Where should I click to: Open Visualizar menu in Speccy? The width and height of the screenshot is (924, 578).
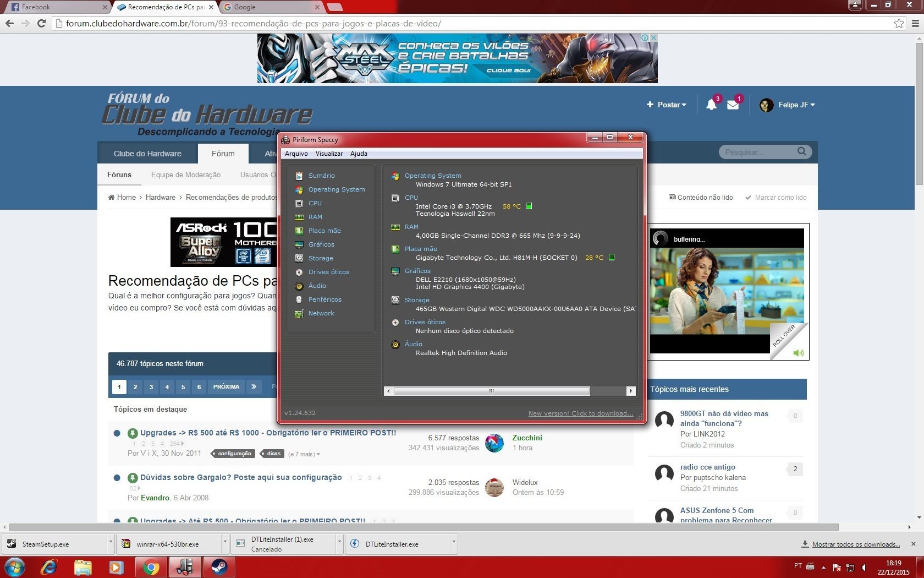tap(329, 154)
